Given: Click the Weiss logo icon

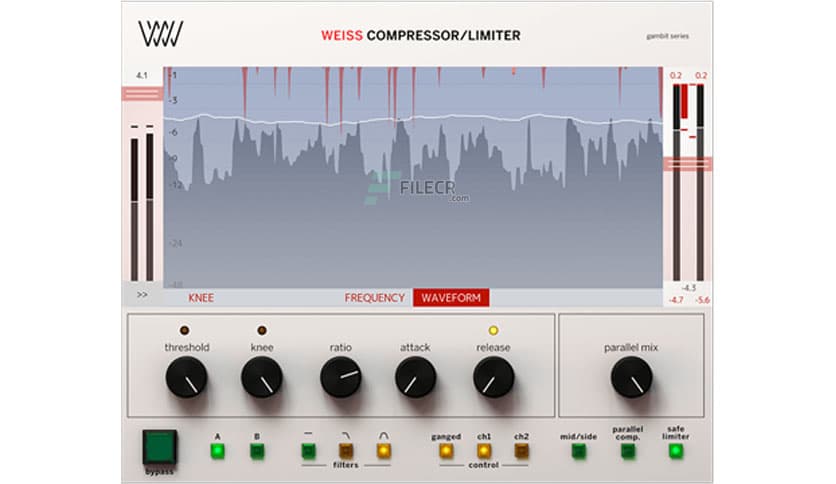Looking at the screenshot, I should coord(160,34).
